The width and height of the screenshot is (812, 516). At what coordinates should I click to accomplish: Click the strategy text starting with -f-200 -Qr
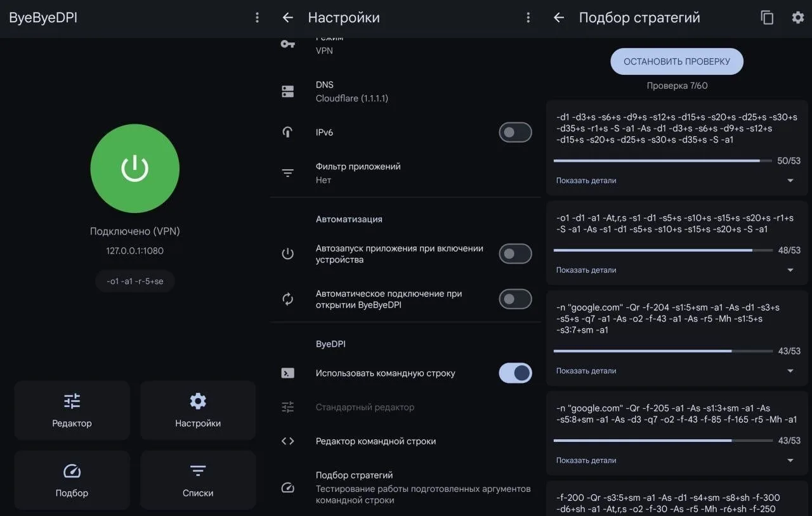[668, 503]
